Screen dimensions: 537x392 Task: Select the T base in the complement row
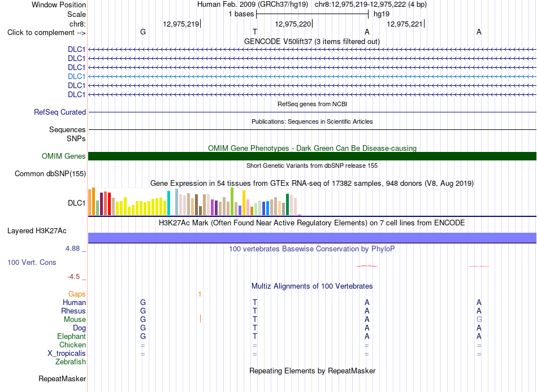point(255,32)
